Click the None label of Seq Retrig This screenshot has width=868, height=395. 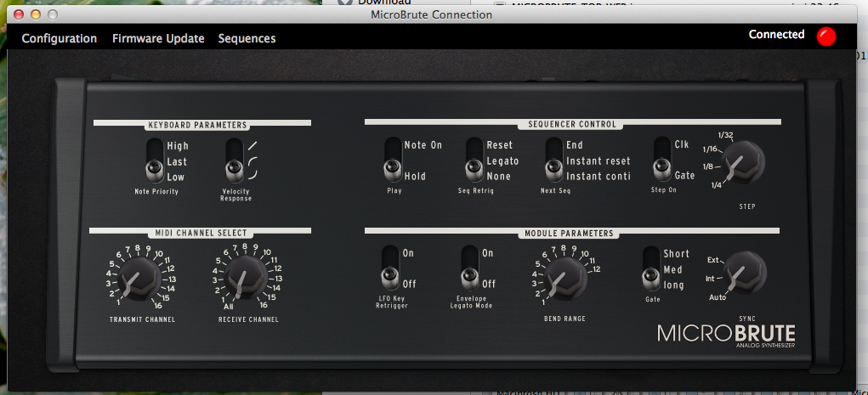(498, 176)
